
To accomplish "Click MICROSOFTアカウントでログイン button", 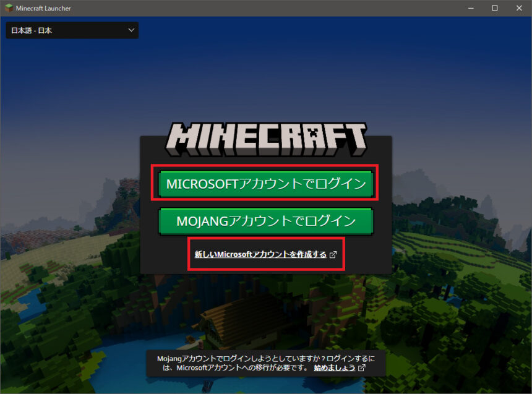I will (x=265, y=184).
